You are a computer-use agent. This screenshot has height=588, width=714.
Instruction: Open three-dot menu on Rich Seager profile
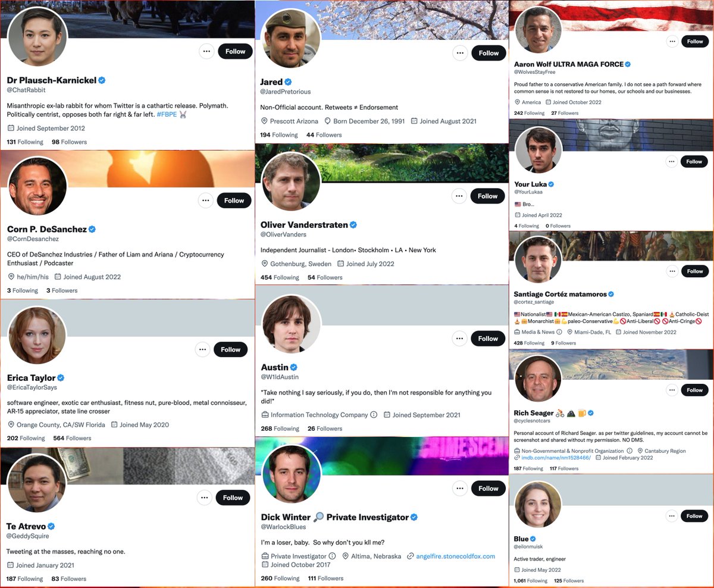coord(672,390)
